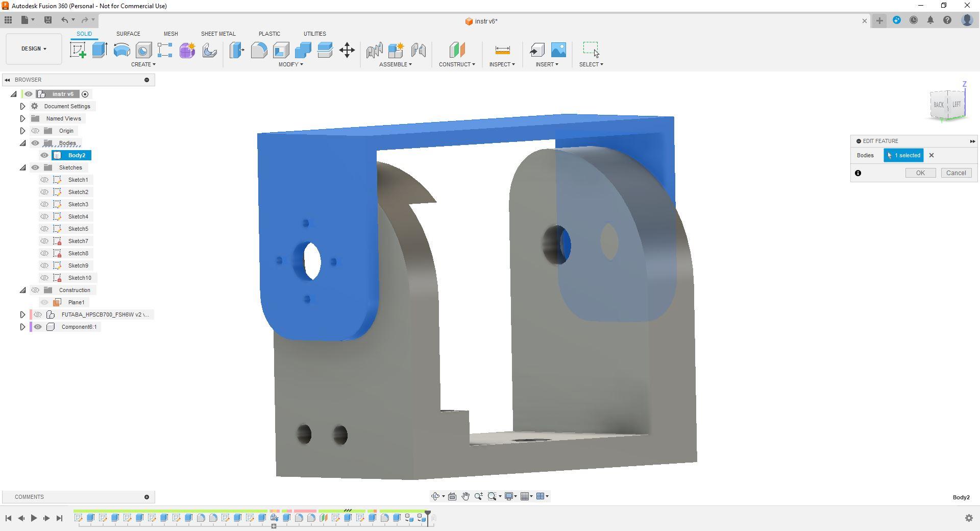Cancel the Edit Feature dialog
980x531 pixels.
pyautogui.click(x=956, y=173)
